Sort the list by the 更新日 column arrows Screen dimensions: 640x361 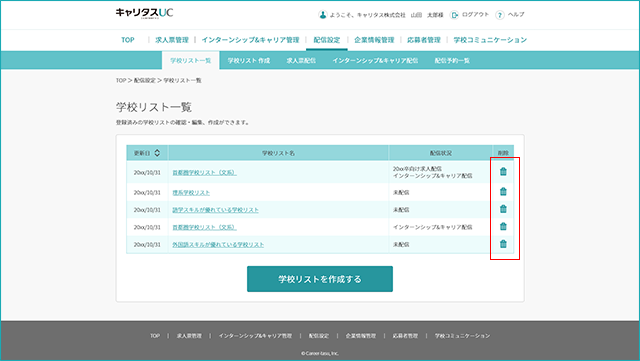coord(157,153)
